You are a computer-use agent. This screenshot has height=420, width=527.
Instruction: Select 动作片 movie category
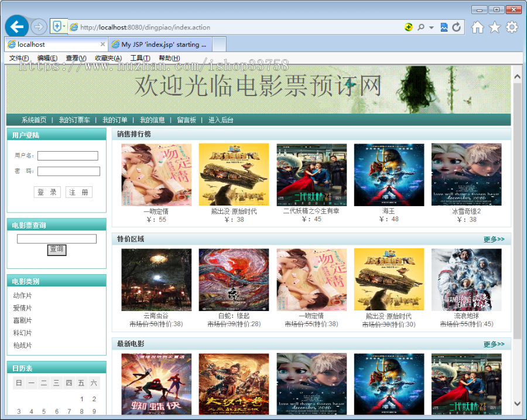pos(22,296)
